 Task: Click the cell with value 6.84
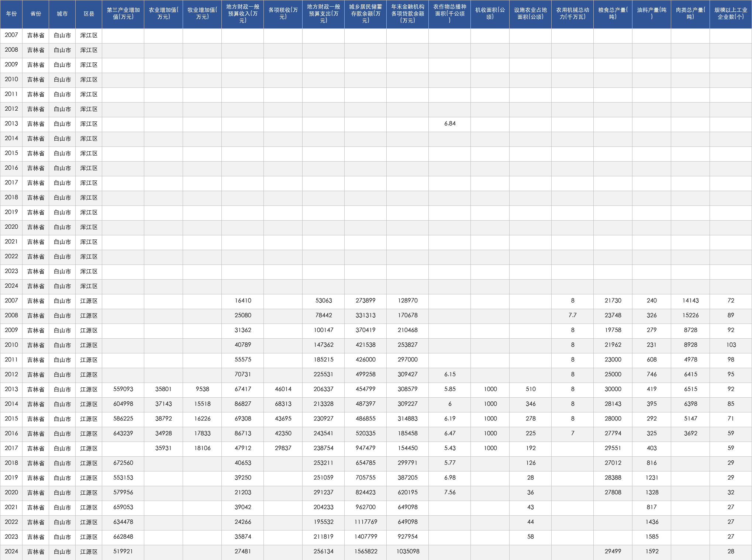[450, 124]
